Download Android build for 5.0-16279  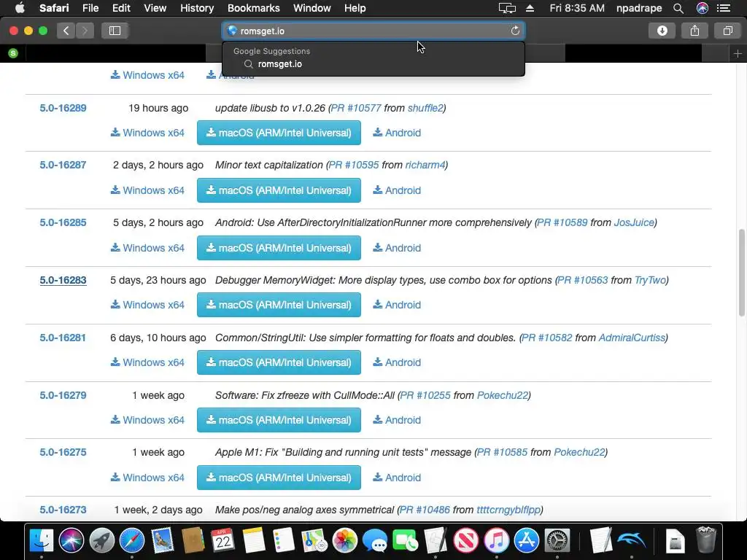pyautogui.click(x=397, y=420)
